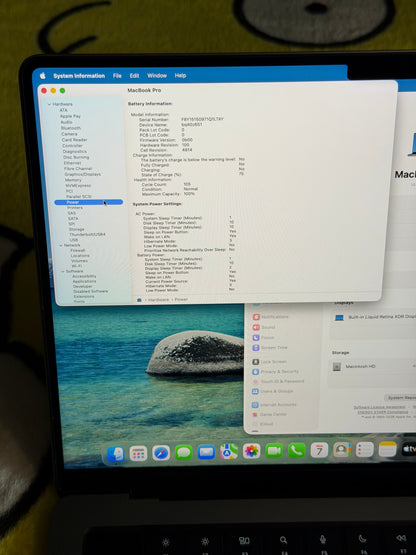The image size is (416, 555).
Task: Open the Software License Agreement link
Action: point(379,407)
